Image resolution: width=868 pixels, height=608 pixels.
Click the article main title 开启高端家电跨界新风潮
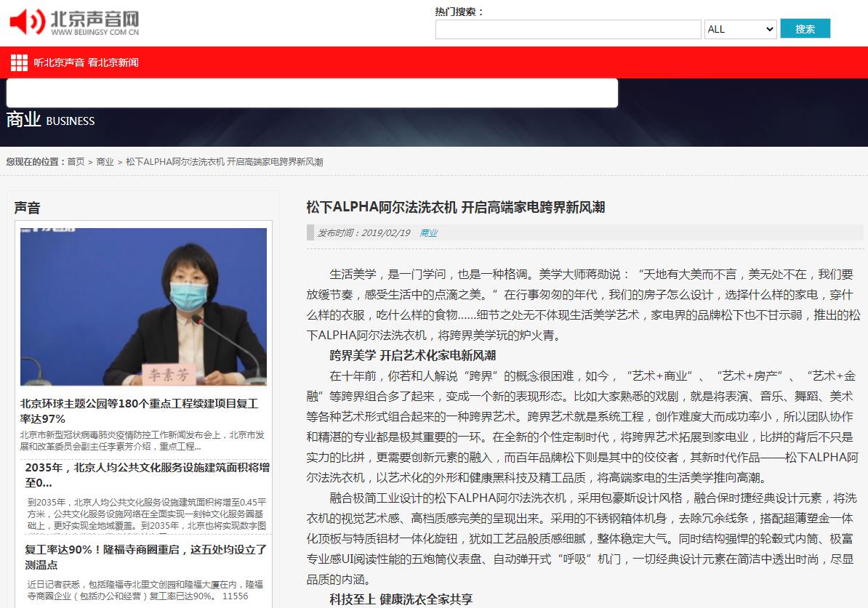(x=456, y=208)
